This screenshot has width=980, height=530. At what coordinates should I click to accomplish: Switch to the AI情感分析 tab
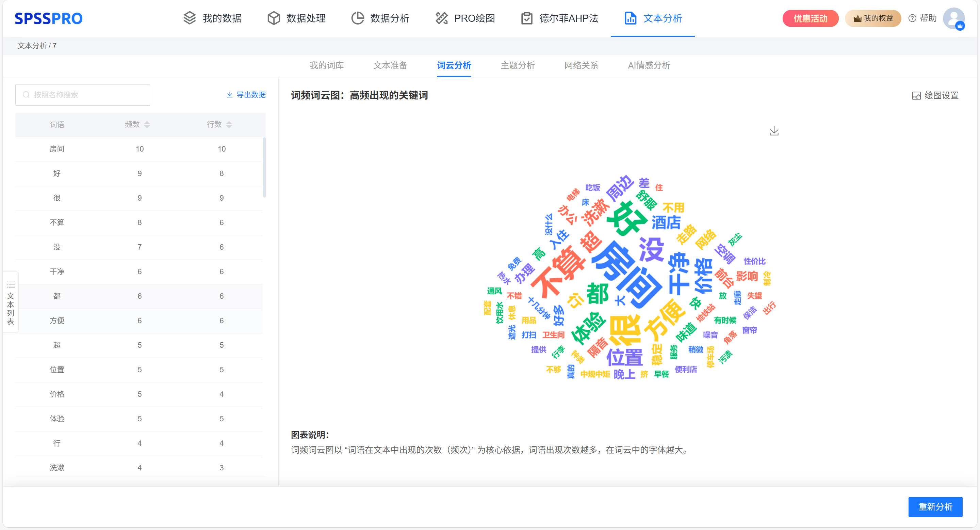click(x=649, y=65)
